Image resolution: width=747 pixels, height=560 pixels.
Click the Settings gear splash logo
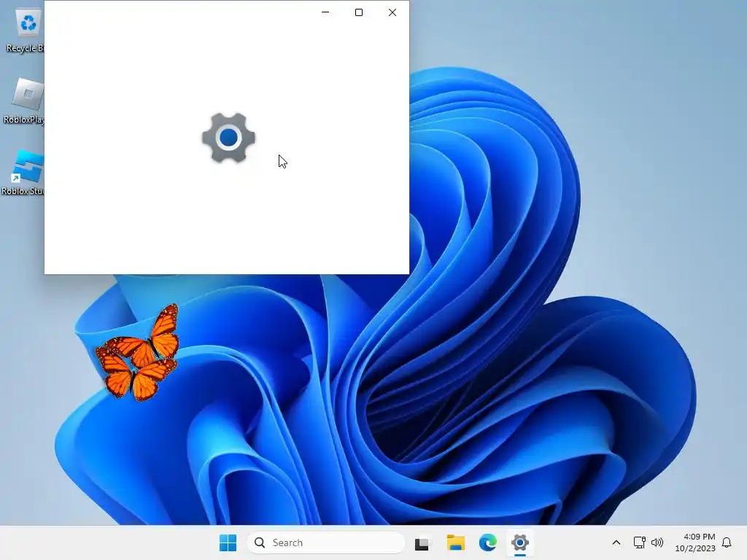(x=228, y=138)
